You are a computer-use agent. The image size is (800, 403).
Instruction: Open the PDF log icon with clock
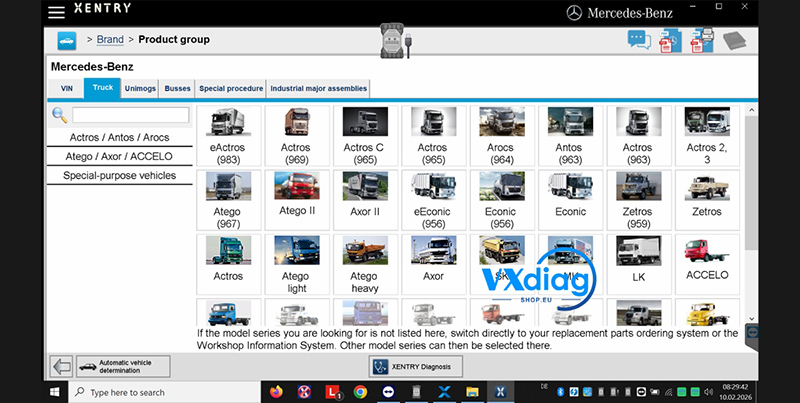[670, 41]
